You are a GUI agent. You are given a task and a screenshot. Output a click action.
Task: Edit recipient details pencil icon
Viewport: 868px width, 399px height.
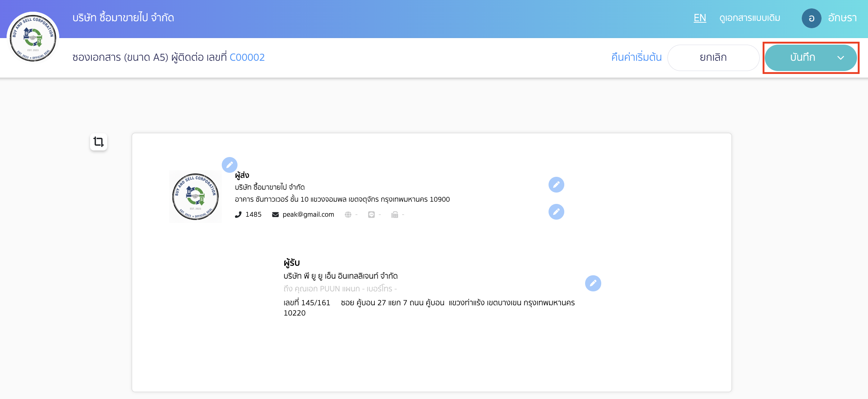pyautogui.click(x=593, y=283)
